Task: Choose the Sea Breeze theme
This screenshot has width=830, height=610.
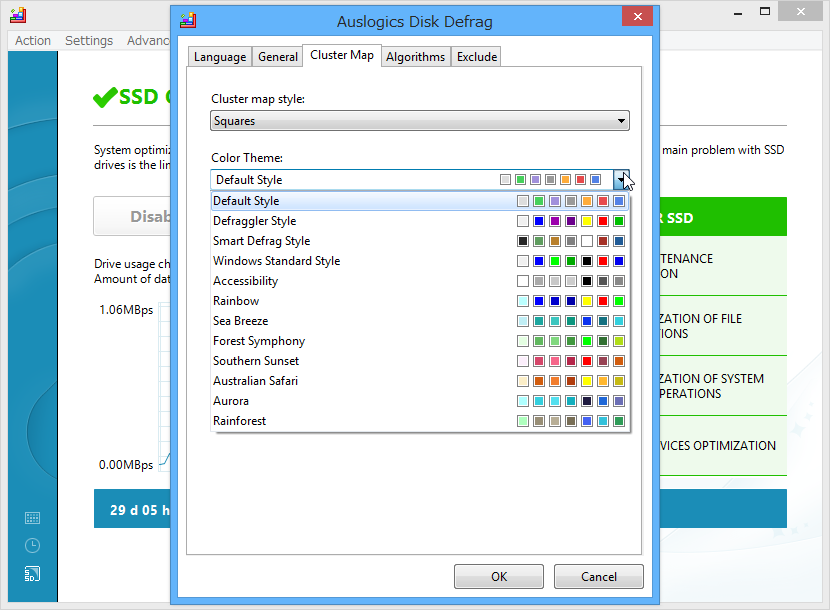Action: coord(420,321)
